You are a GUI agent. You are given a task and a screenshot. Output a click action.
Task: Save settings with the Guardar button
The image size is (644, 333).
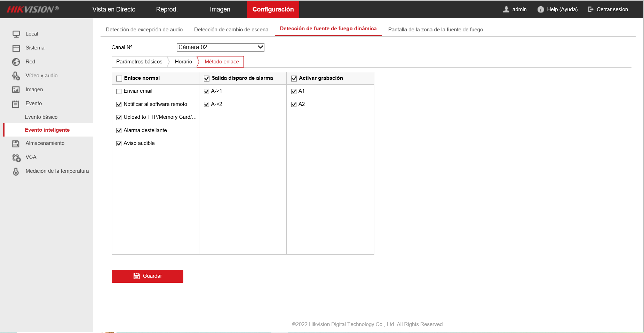148,276
